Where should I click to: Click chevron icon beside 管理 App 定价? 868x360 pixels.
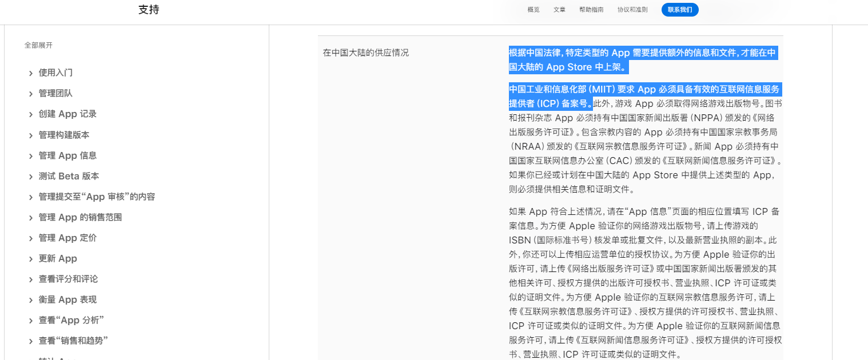tap(31, 238)
